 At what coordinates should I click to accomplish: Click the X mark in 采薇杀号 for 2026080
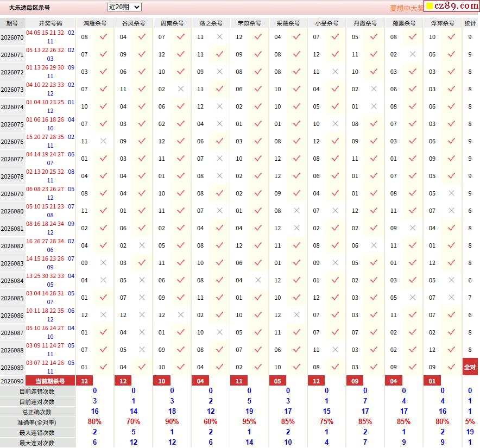297,211
